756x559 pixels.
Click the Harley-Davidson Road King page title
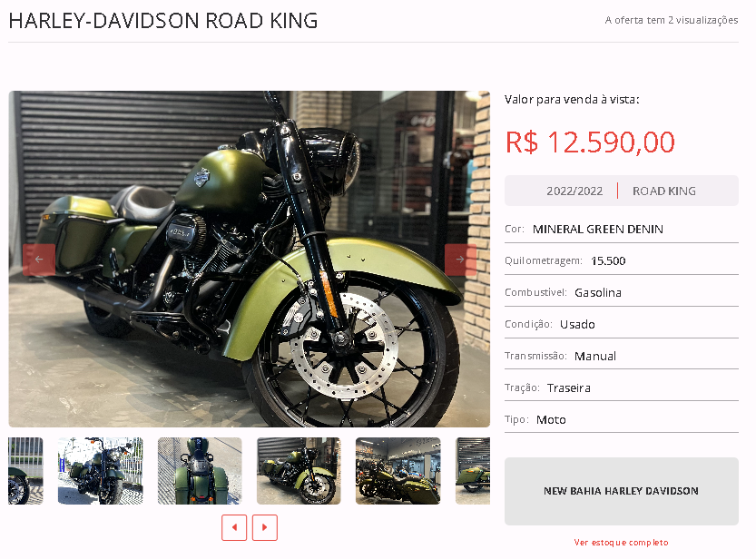pyautogui.click(x=163, y=21)
